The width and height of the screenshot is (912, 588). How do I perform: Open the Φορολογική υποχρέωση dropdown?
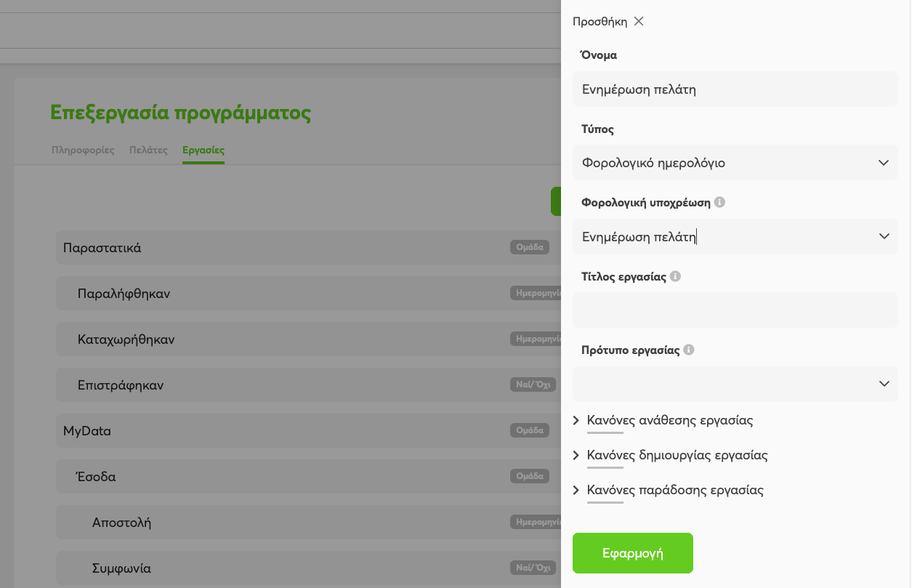pos(735,236)
